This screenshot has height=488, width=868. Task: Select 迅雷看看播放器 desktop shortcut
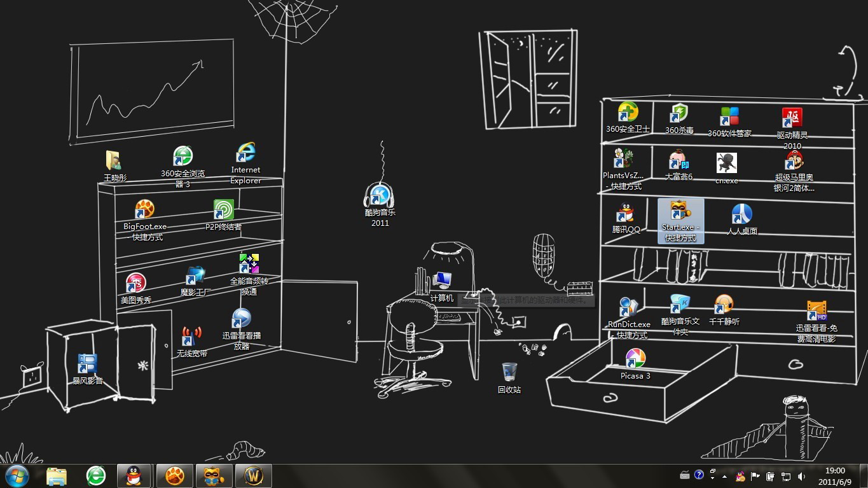coord(241,329)
